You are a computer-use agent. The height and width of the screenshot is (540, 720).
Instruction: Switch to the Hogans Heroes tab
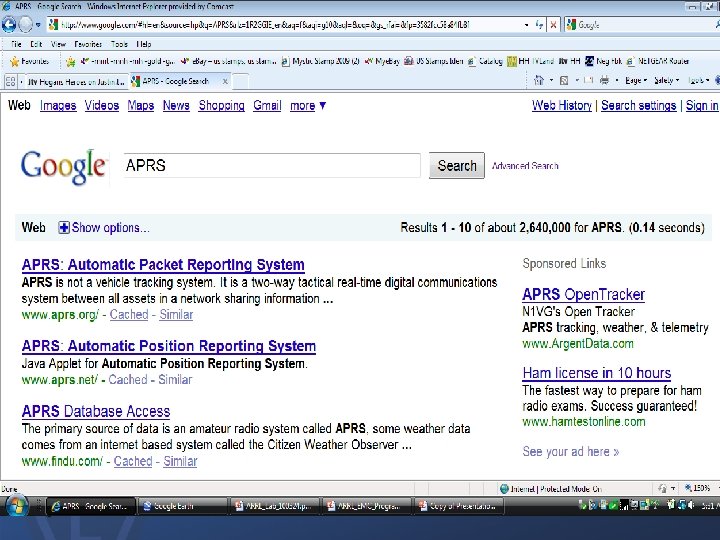coord(76,82)
